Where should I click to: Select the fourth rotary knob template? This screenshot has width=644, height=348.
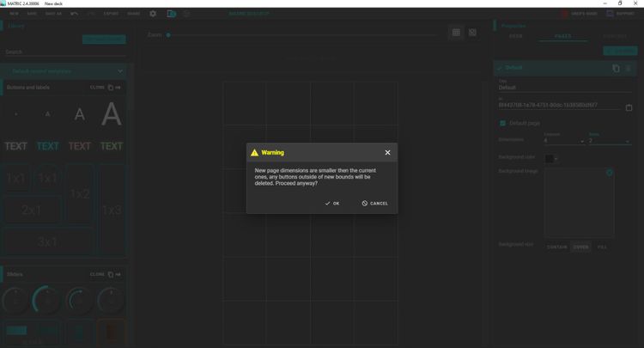click(x=111, y=301)
